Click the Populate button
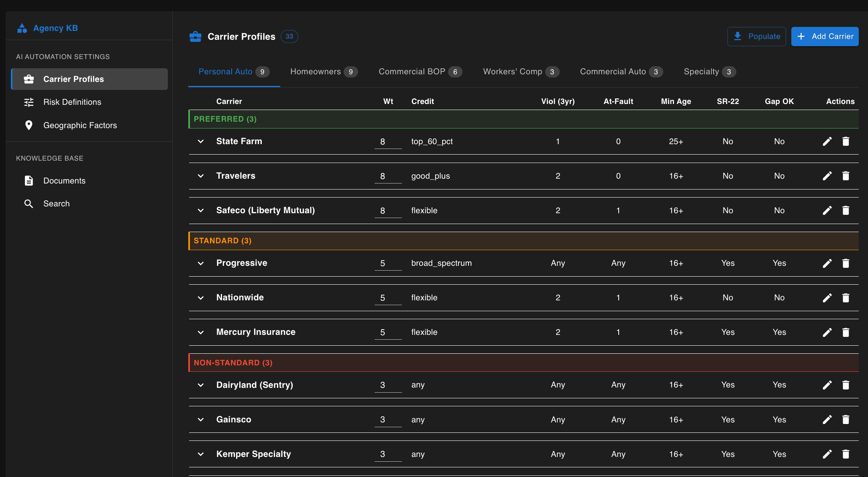Viewport: 868px width, 477px height. pos(756,37)
